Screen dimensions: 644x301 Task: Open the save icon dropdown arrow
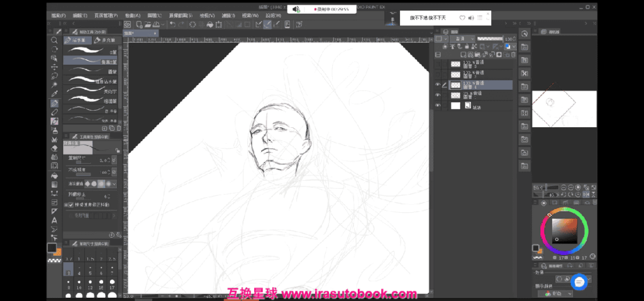click(x=163, y=25)
